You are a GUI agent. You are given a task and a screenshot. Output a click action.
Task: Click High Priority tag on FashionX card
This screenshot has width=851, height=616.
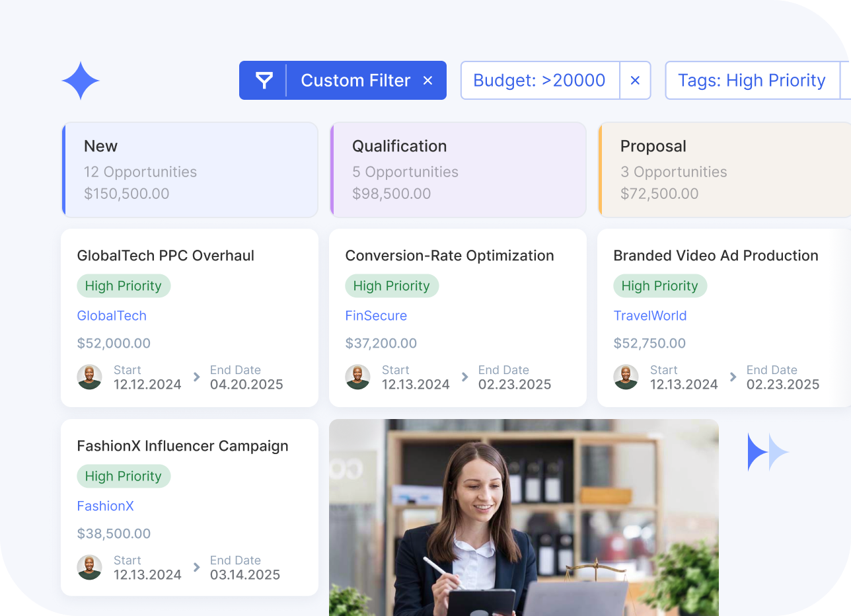click(124, 476)
